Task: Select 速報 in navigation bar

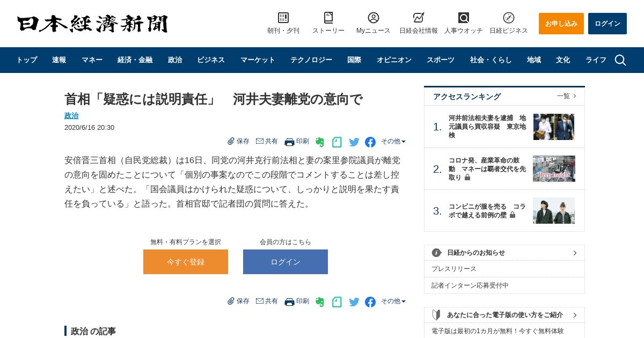Action: (x=59, y=60)
